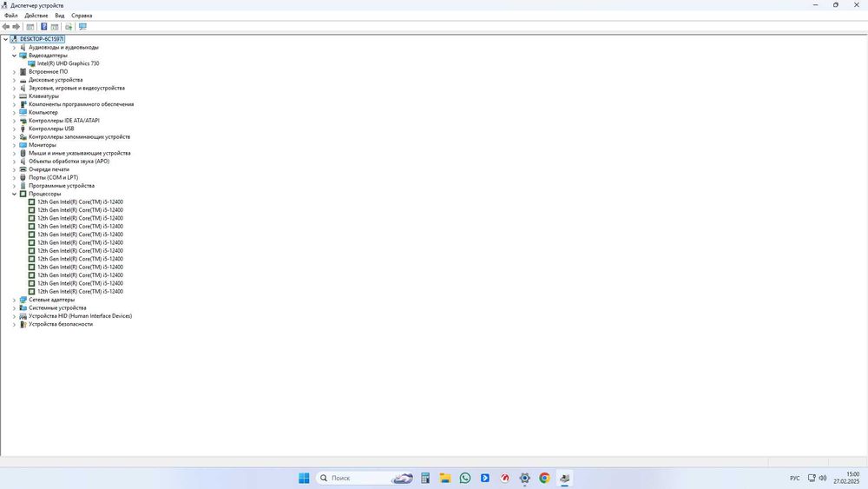
Task: Collapse the Процессоры category
Action: tap(15, 194)
